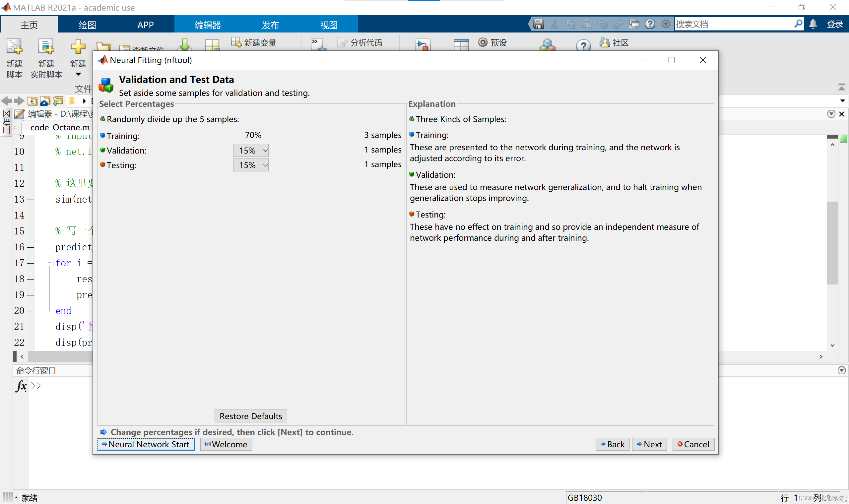This screenshot has height=504, width=849.
Task: Collapse the code fold at the for loop
Action: point(50,263)
